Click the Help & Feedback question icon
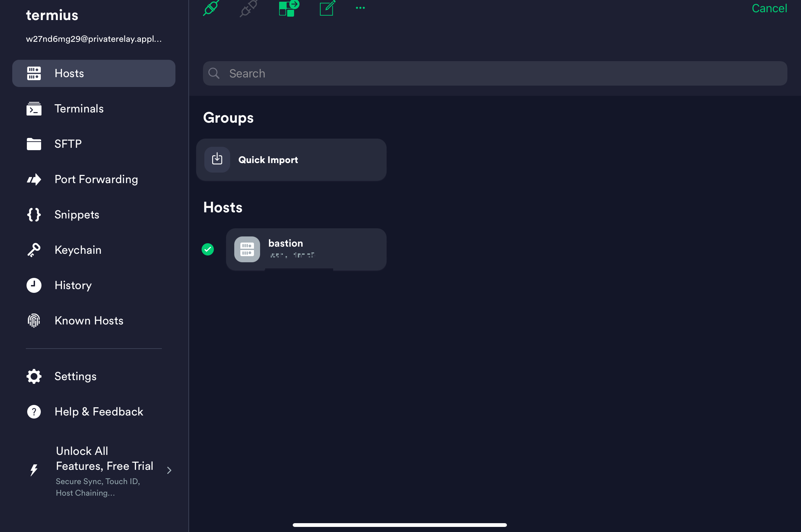Viewport: 801px width, 532px height. (34, 412)
